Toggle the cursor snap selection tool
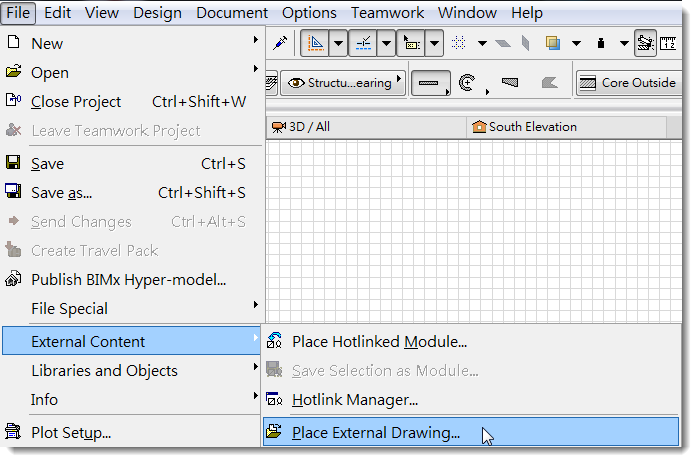The height and width of the screenshot is (462, 697). [411, 43]
